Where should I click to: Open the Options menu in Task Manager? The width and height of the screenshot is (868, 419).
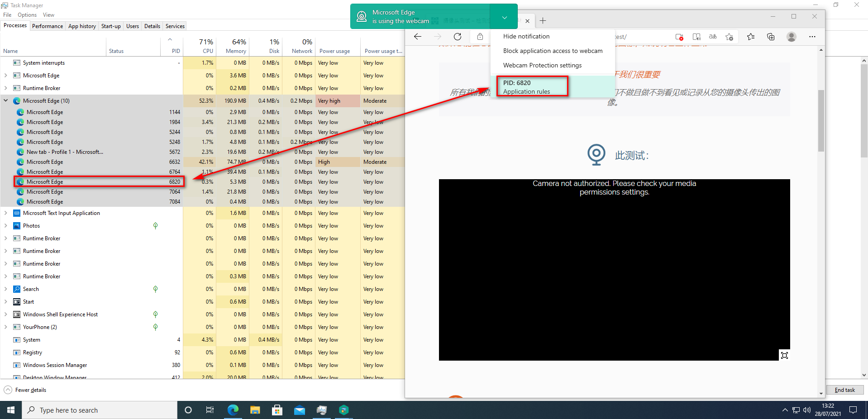click(x=27, y=15)
